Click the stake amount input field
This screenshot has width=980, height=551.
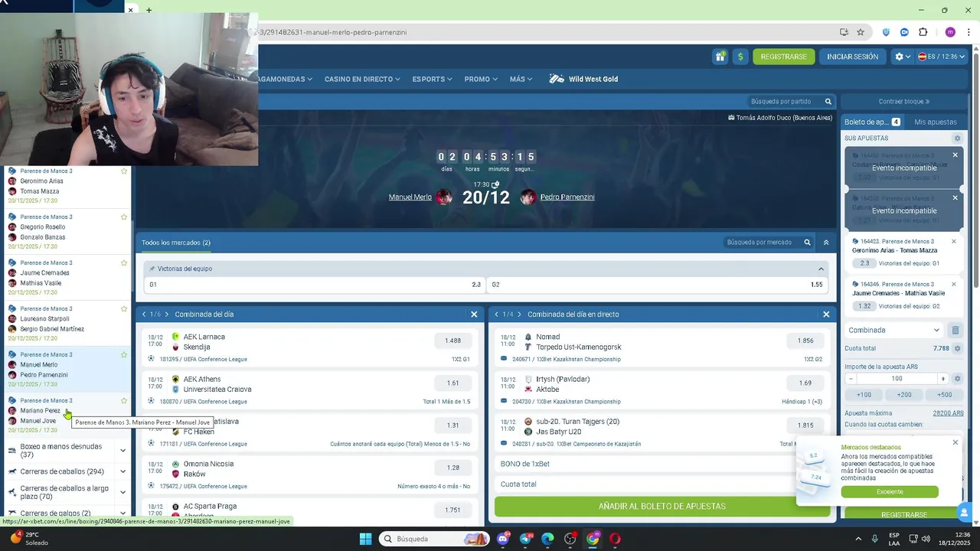[897, 379]
